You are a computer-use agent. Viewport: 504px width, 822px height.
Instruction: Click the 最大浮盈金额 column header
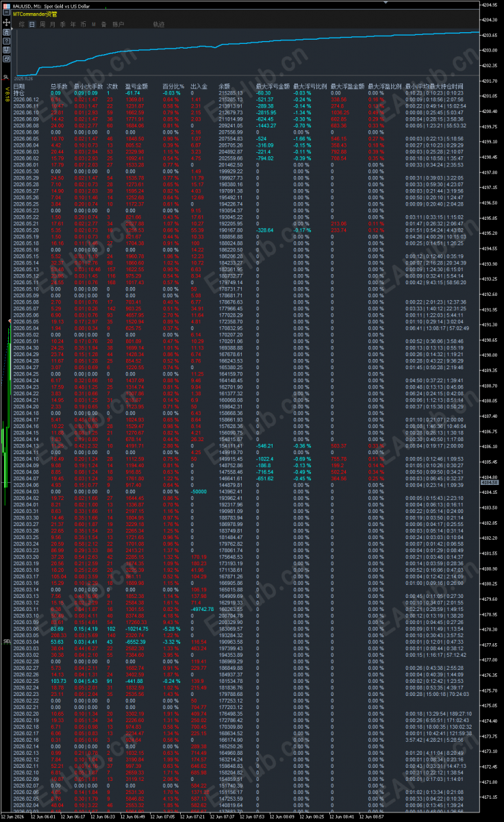(x=347, y=86)
